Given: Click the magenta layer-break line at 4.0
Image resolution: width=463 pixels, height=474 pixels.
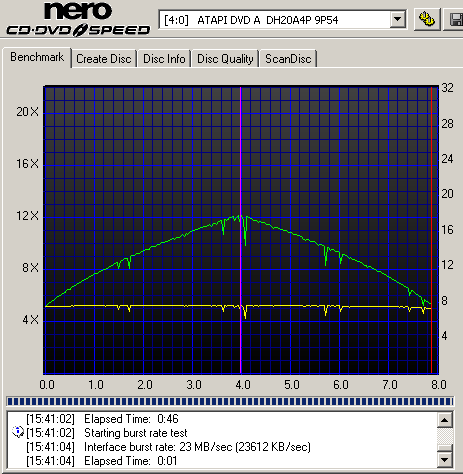Looking at the screenshot, I should click(241, 230).
